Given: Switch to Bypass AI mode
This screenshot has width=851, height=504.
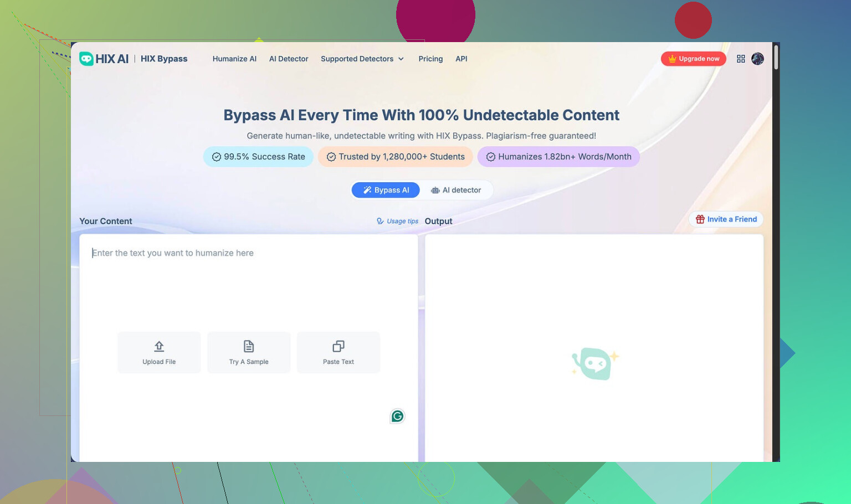Looking at the screenshot, I should [x=386, y=190].
